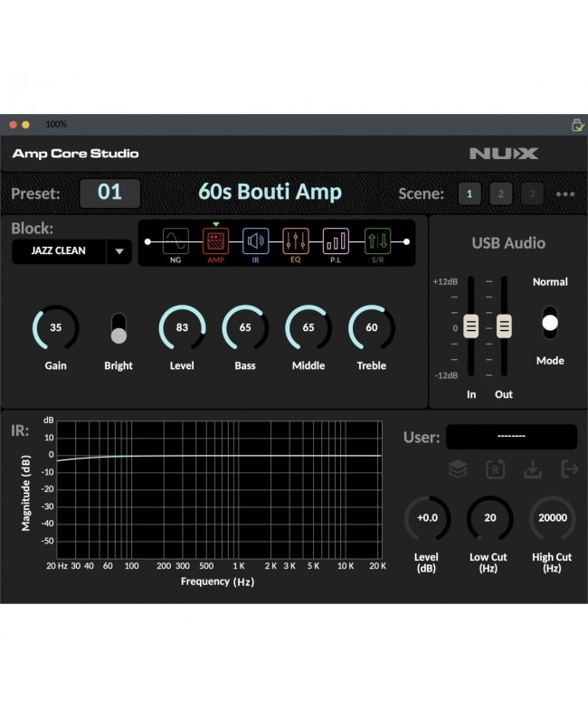Click the Amp Core Studio title
The width and height of the screenshot is (588, 718).
pyautogui.click(x=76, y=154)
